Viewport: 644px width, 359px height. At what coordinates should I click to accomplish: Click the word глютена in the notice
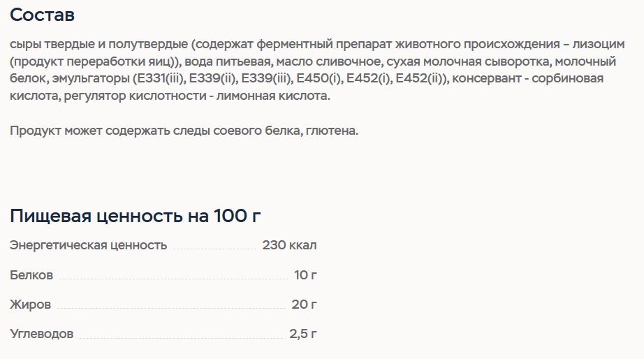click(x=332, y=131)
